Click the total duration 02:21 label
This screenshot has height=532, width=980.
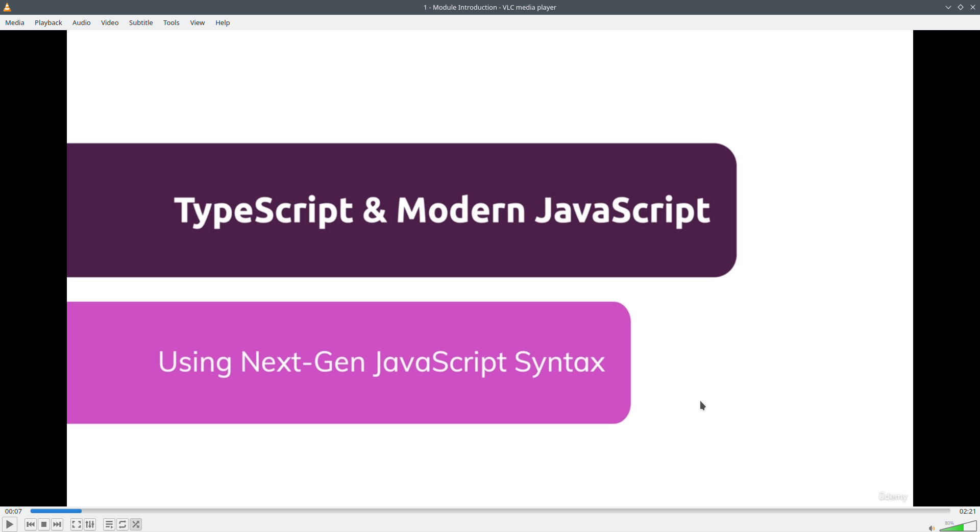click(967, 511)
